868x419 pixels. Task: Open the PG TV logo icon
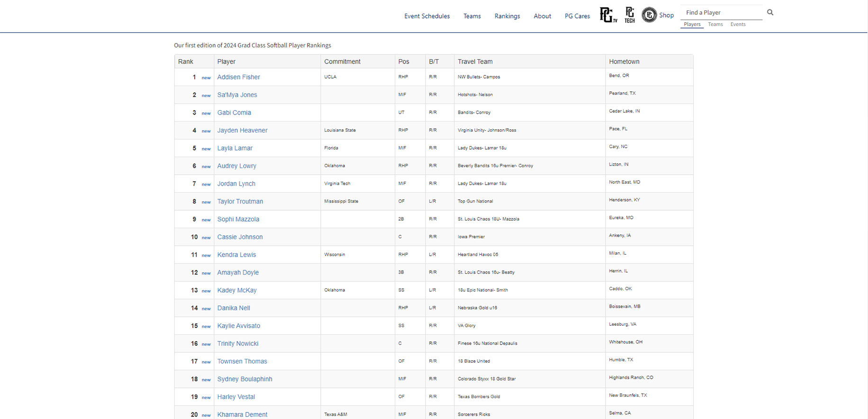tap(608, 15)
